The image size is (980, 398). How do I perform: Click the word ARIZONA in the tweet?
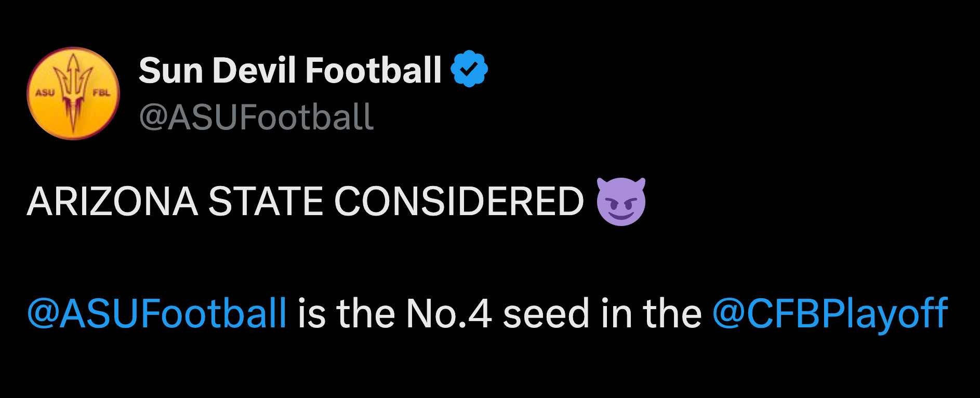click(x=113, y=202)
